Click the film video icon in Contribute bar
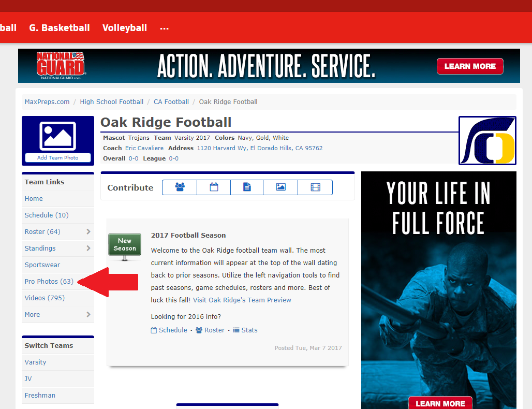The height and width of the screenshot is (409, 532). point(315,187)
